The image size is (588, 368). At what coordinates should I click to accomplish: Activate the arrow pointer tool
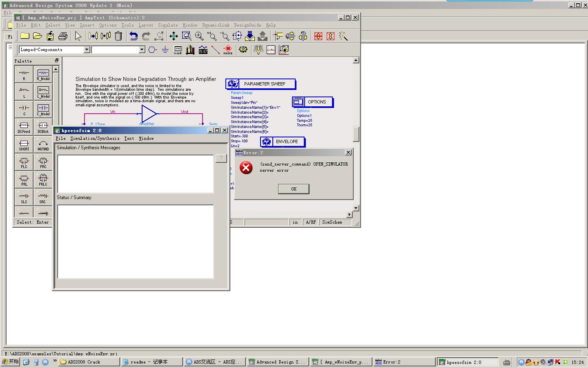78,36
